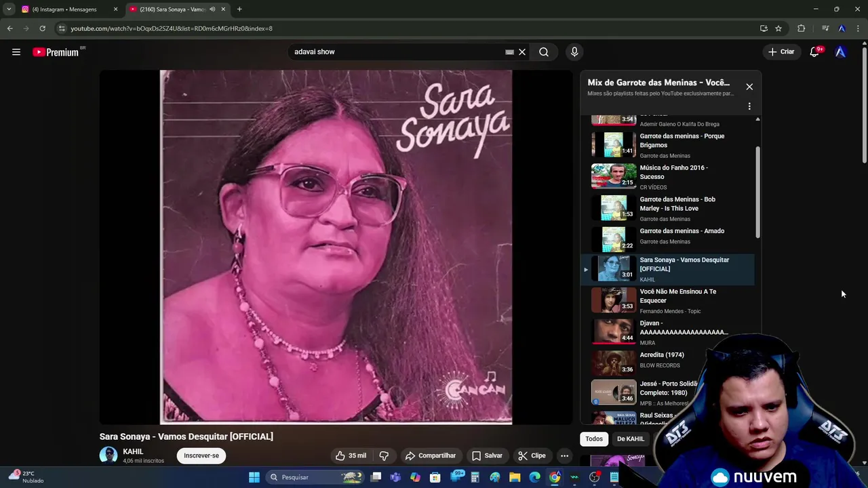The image size is (868, 488).
Task: Open Task View on taskbar
Action: pyautogui.click(x=376, y=477)
